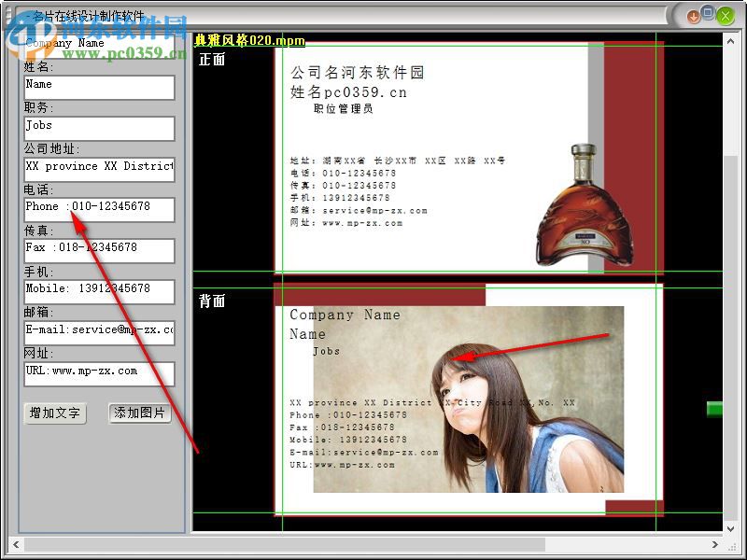This screenshot has width=747, height=560.
Task: Click the URL input field
Action: 99,372
